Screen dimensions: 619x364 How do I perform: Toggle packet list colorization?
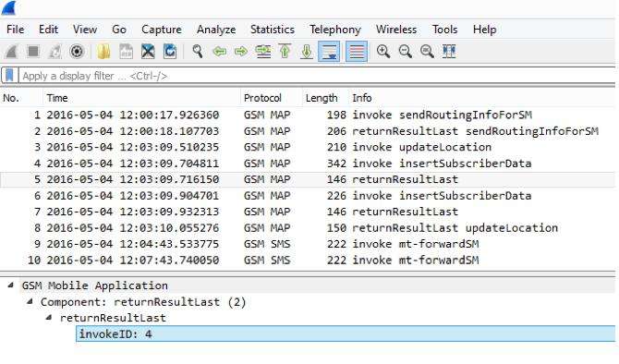(x=357, y=52)
